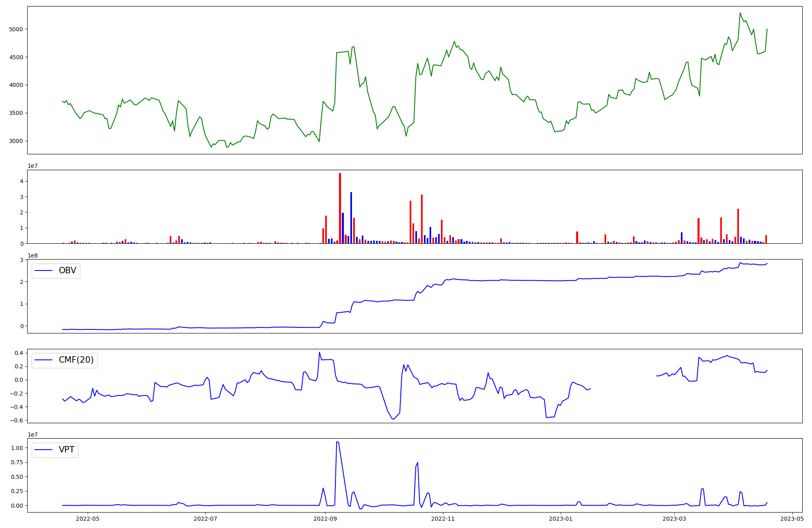
Task: Click the 5000 price axis label
Action: (16, 29)
